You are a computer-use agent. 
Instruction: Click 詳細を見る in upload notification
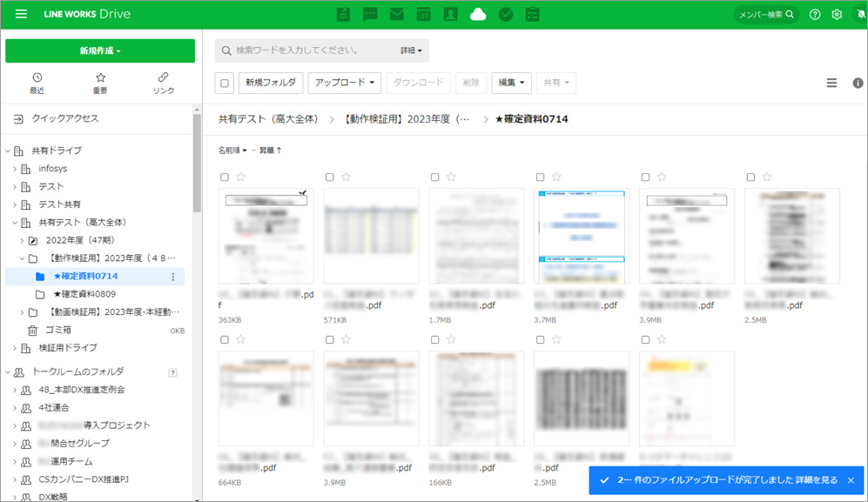(814, 480)
